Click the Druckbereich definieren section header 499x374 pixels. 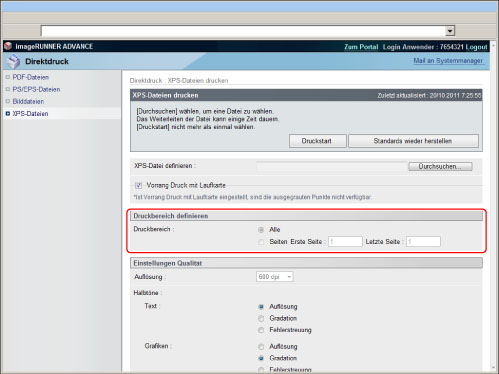click(x=306, y=216)
